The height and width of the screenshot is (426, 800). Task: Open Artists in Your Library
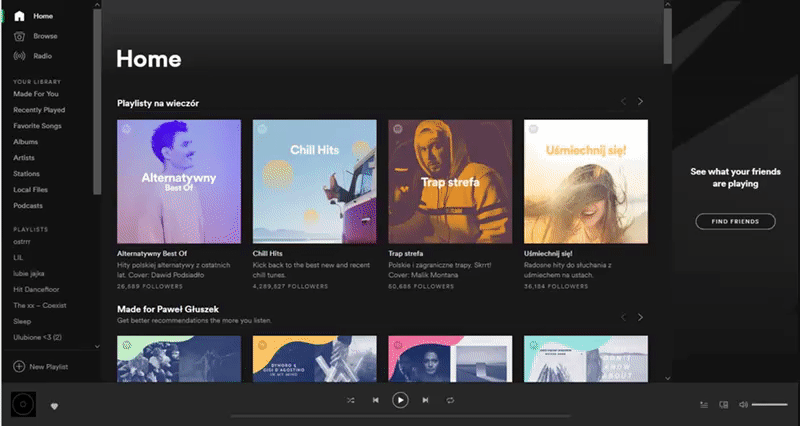[x=24, y=158]
